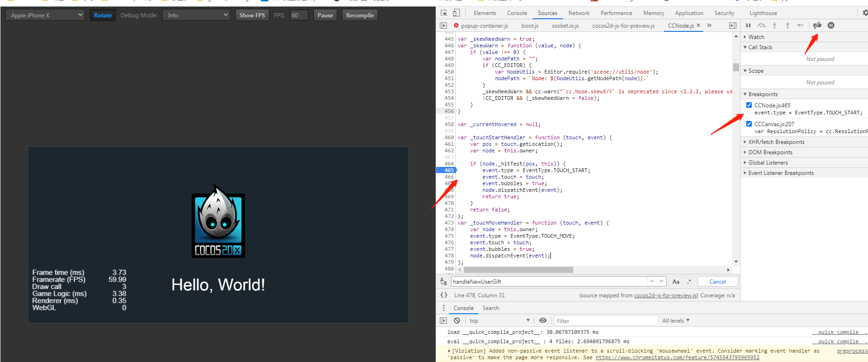Image resolution: width=868 pixels, height=362 pixels.
Task: Open the cocos2d-js-for-preview.js source map link
Action: (666, 295)
